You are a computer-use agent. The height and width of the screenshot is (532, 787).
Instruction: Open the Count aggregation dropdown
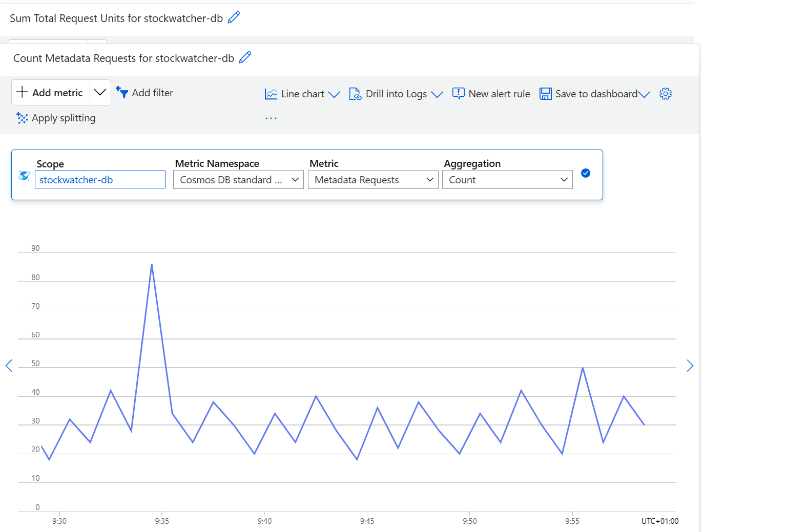tap(507, 180)
